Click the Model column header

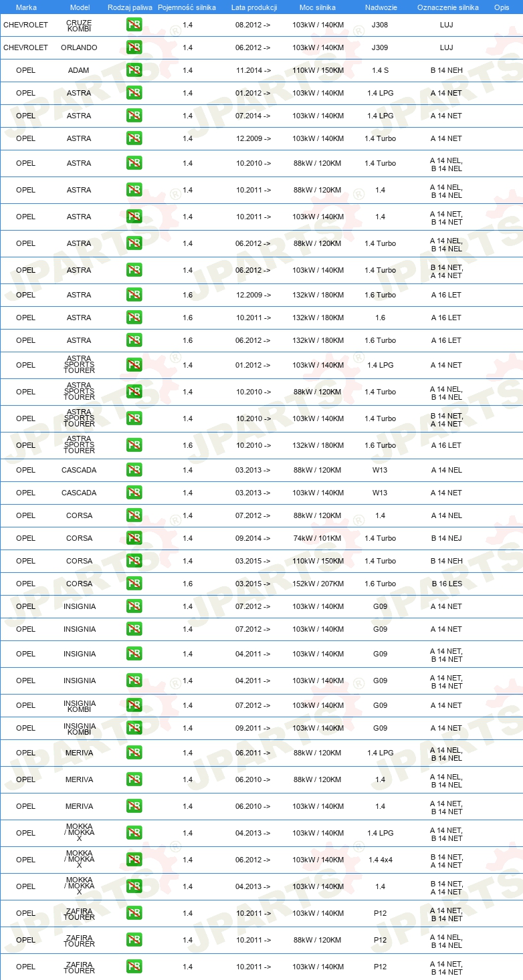pos(80,7)
